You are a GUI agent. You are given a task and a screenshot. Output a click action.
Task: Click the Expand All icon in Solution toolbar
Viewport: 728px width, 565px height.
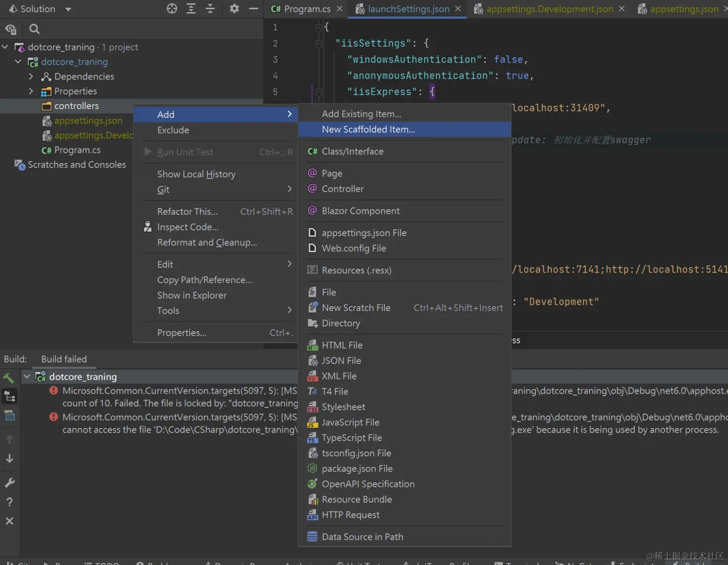pyautogui.click(x=191, y=9)
